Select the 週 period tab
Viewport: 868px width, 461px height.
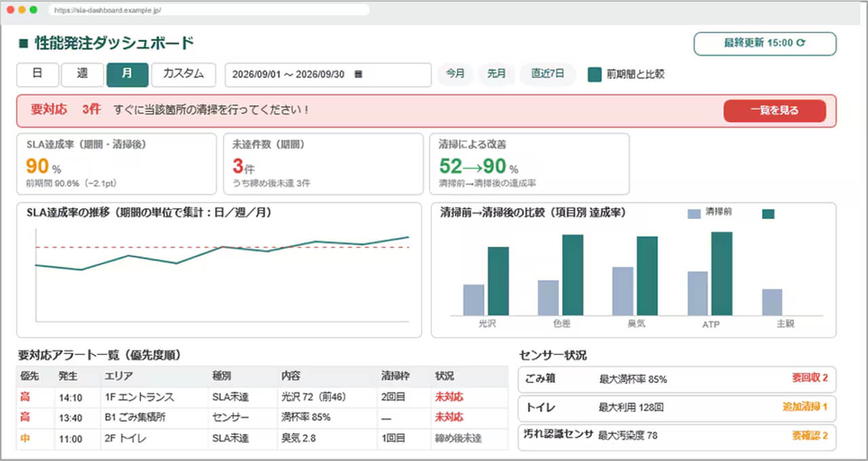82,75
